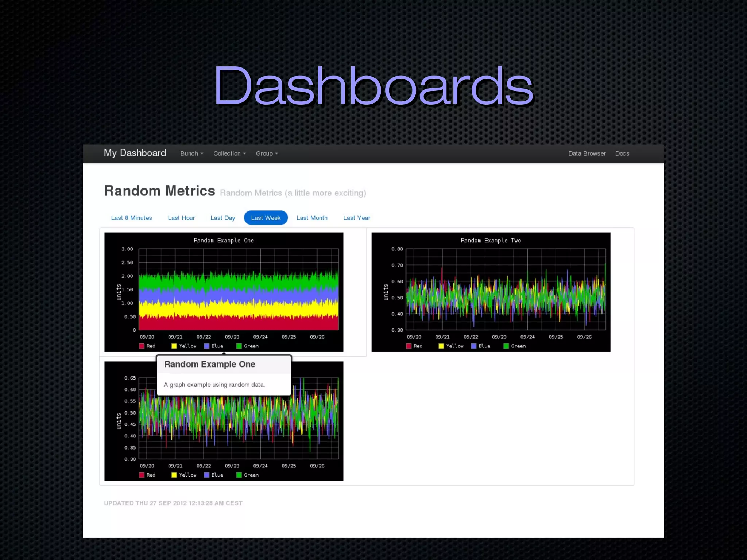
Task: Select the Last 8 Minutes tab
Action: pyautogui.click(x=131, y=218)
